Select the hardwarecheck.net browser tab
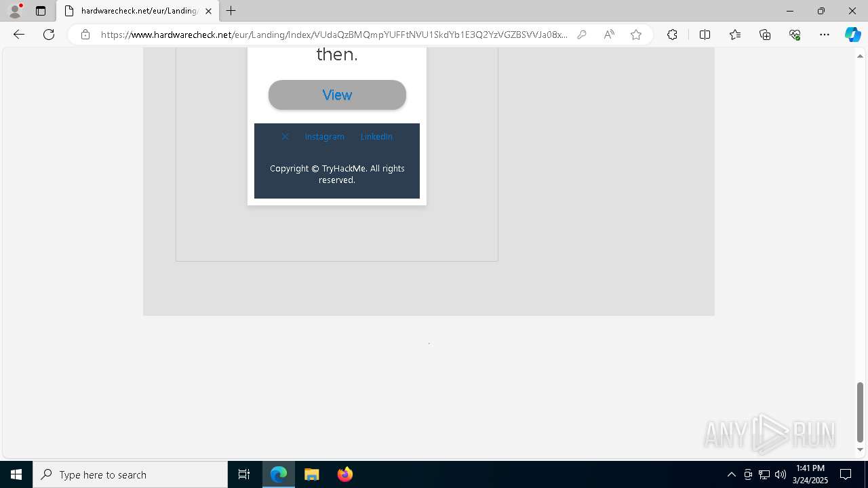868x488 pixels. (138, 11)
